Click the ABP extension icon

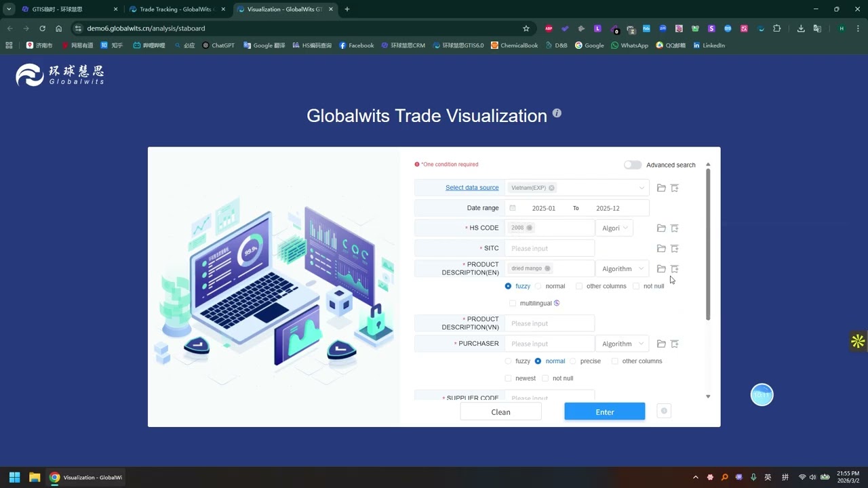point(549,28)
